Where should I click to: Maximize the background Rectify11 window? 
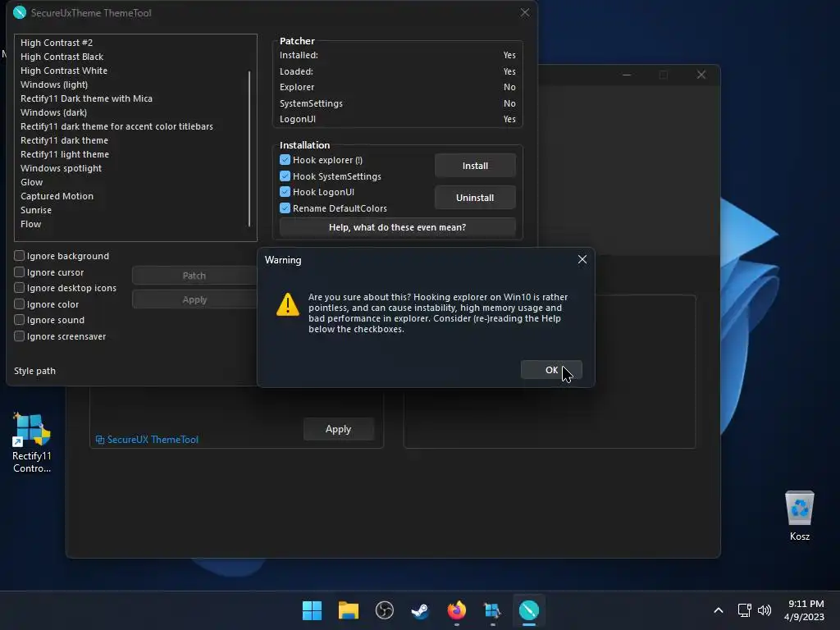pos(663,75)
